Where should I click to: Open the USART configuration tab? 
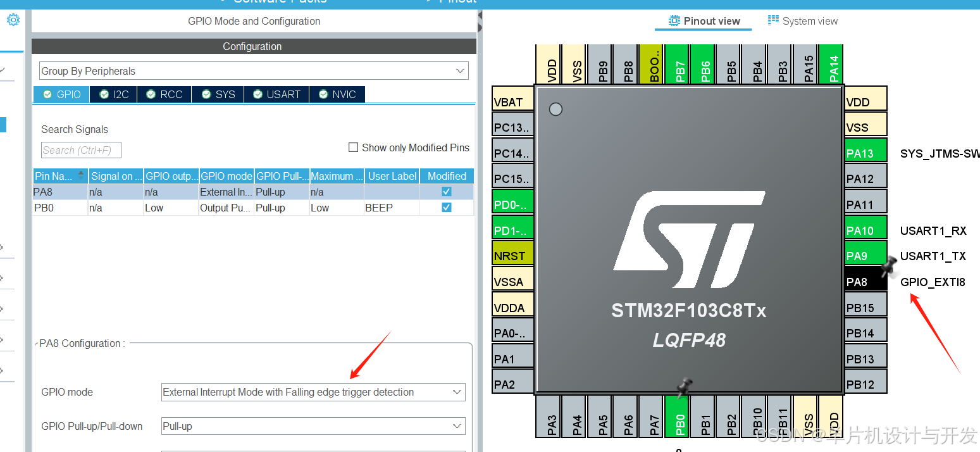click(x=276, y=94)
